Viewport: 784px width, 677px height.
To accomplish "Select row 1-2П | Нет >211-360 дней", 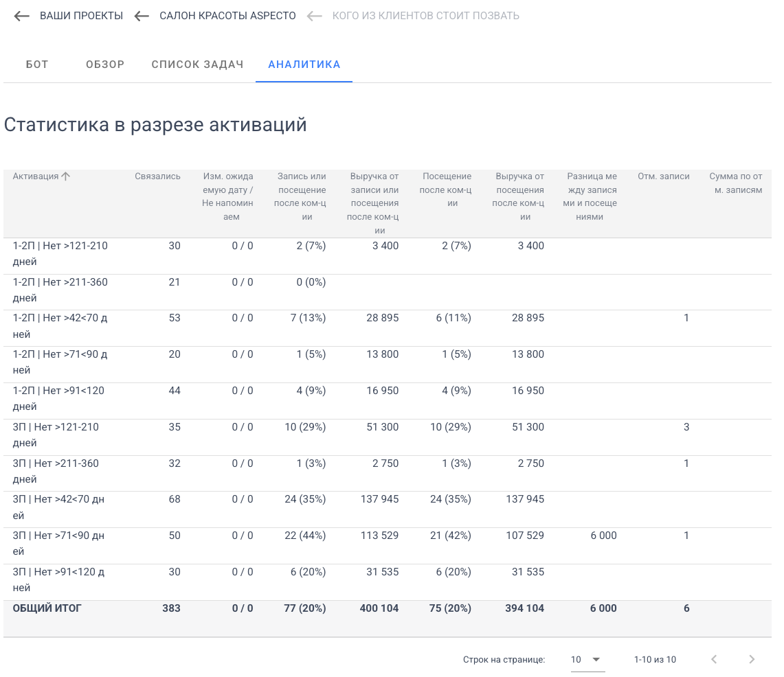I will coord(388,292).
